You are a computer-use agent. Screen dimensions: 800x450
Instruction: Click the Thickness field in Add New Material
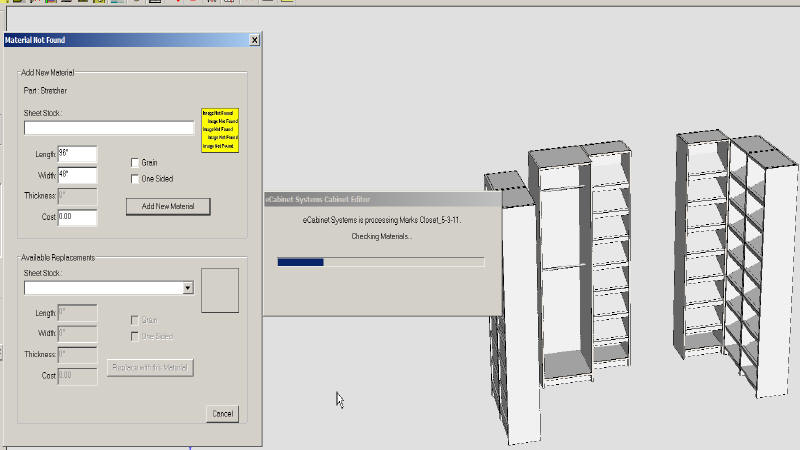[77, 196]
